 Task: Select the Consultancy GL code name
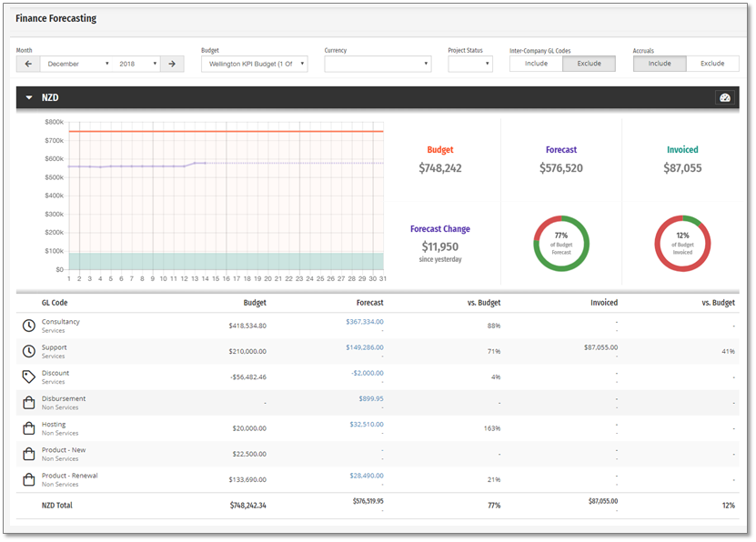(x=61, y=321)
